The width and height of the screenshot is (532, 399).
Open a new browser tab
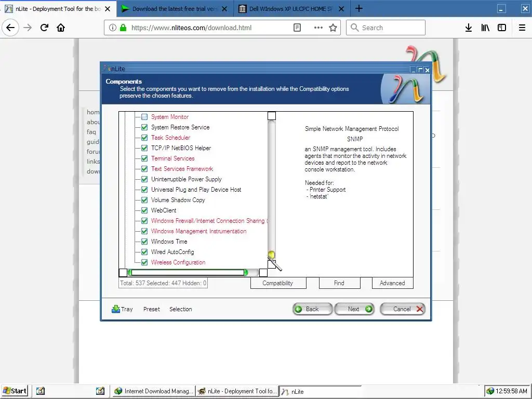coord(359,8)
